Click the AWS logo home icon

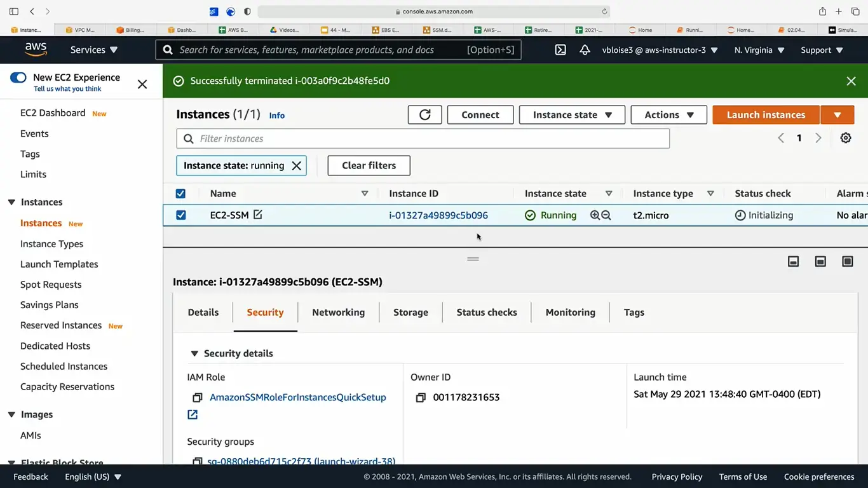click(36, 50)
